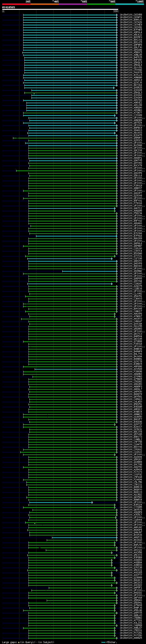Open hit UniRef100_A8UFX1
The height and width of the screenshot is (644, 146).
[x=131, y=538]
